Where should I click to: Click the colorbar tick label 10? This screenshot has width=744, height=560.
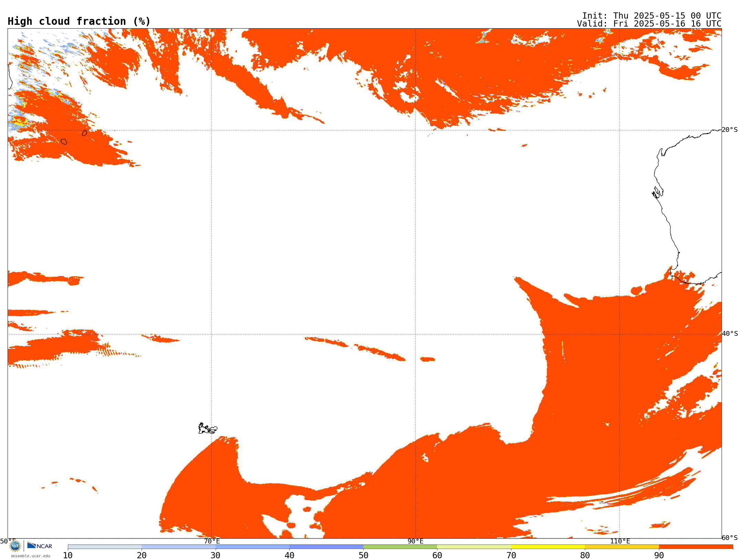click(68, 555)
